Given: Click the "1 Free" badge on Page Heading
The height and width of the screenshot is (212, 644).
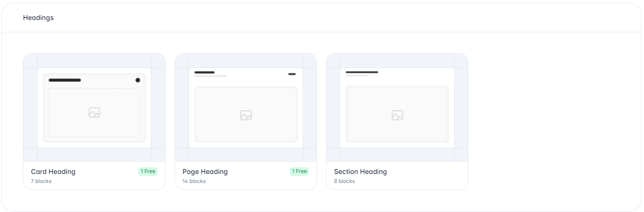Looking at the screenshot, I should [x=299, y=172].
